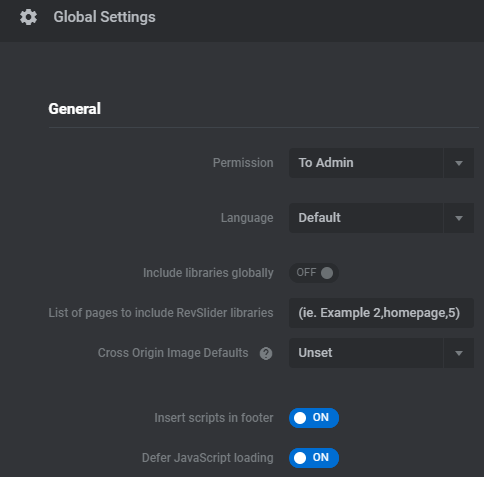This screenshot has width=484, height=477.
Task: Expand the Language dropdown arrow
Action: tap(459, 218)
